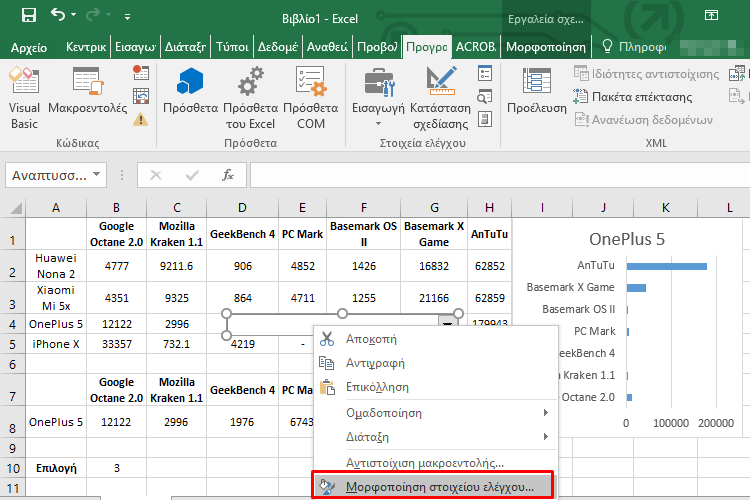
Task: Click Ιδιότητες αντιστοίχισης map properties
Action: 647,74
